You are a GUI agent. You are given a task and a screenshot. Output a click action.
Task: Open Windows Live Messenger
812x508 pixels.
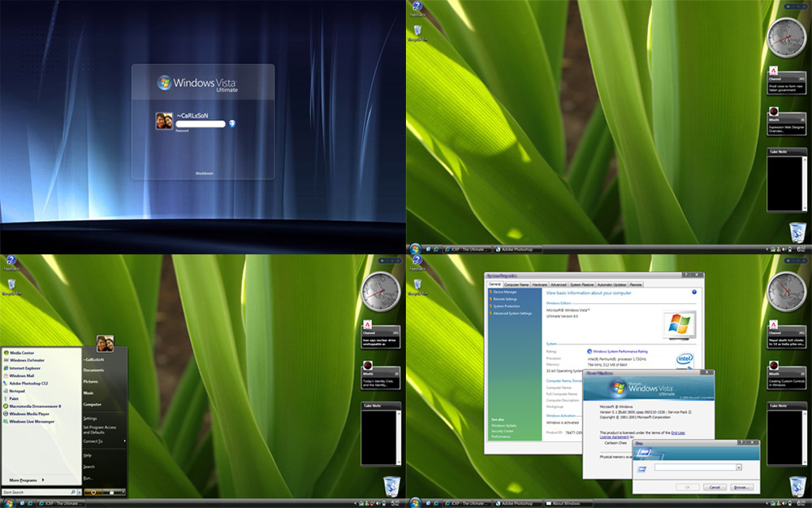(32, 421)
